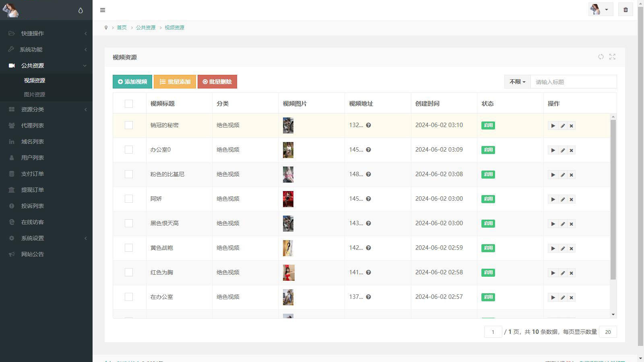Open the 阿娇 video thumbnail

[288, 199]
